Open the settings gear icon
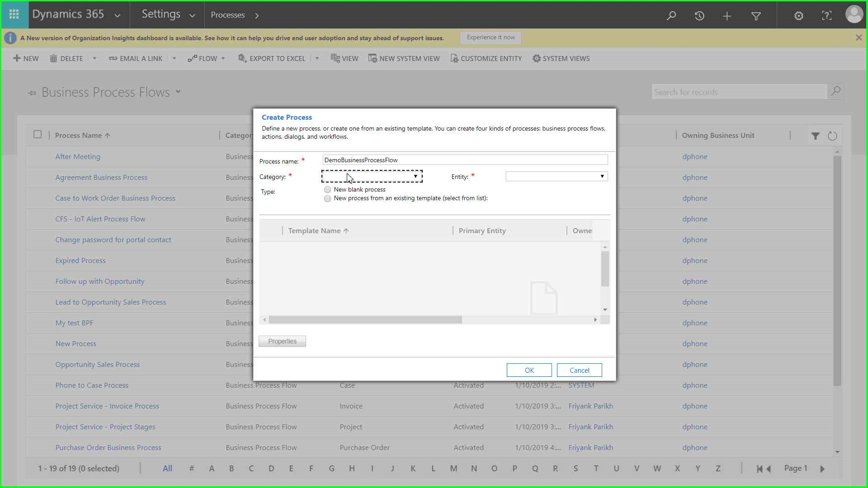The width and height of the screenshot is (868, 488). [799, 16]
